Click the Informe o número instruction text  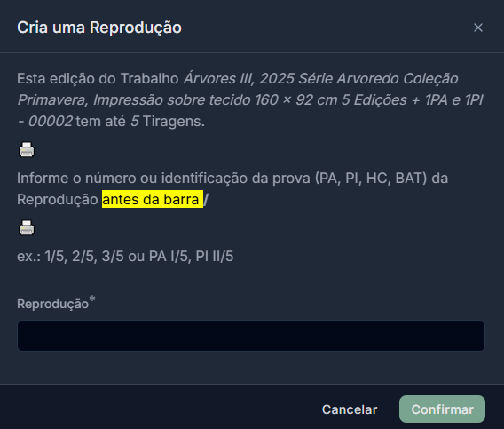pyautogui.click(x=232, y=188)
